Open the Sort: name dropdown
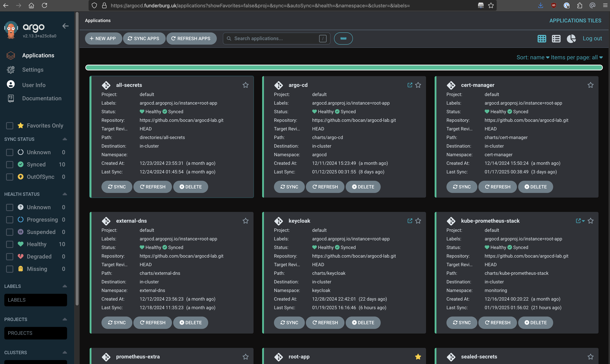The width and height of the screenshot is (610, 364). pos(533,57)
